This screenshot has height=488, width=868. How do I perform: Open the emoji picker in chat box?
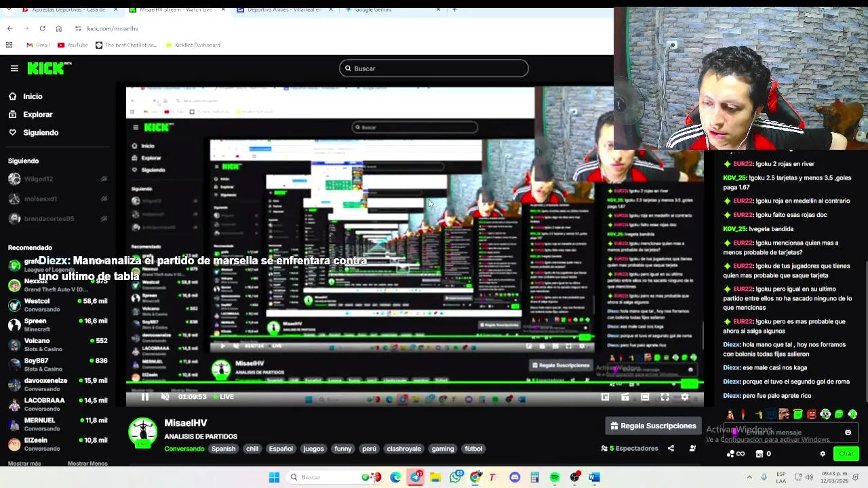[x=848, y=432]
